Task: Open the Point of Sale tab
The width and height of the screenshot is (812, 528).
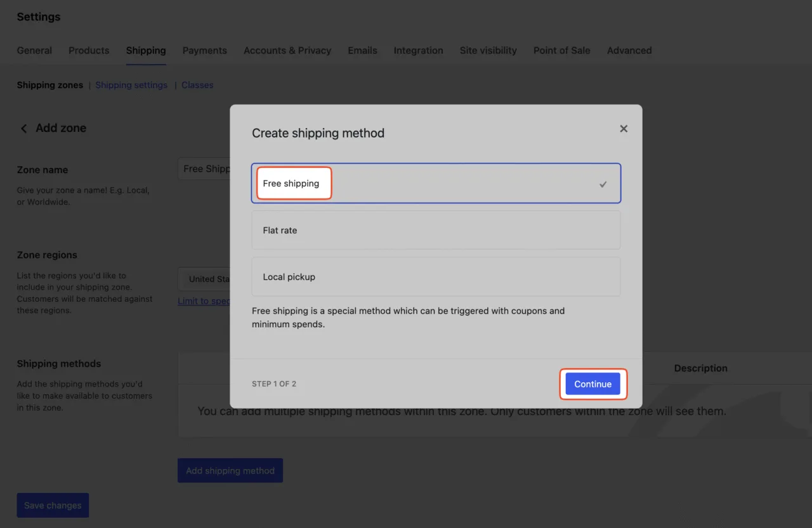Action: pos(562,51)
